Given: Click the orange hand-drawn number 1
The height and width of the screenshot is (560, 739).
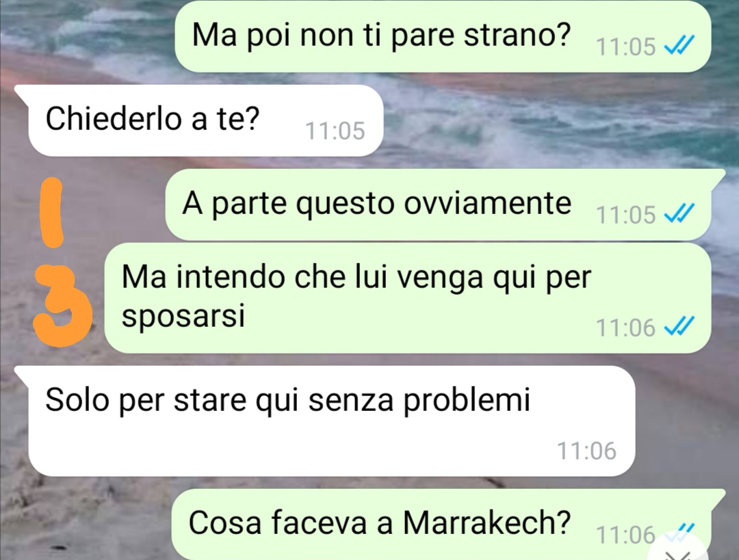Looking at the screenshot, I should [53, 213].
